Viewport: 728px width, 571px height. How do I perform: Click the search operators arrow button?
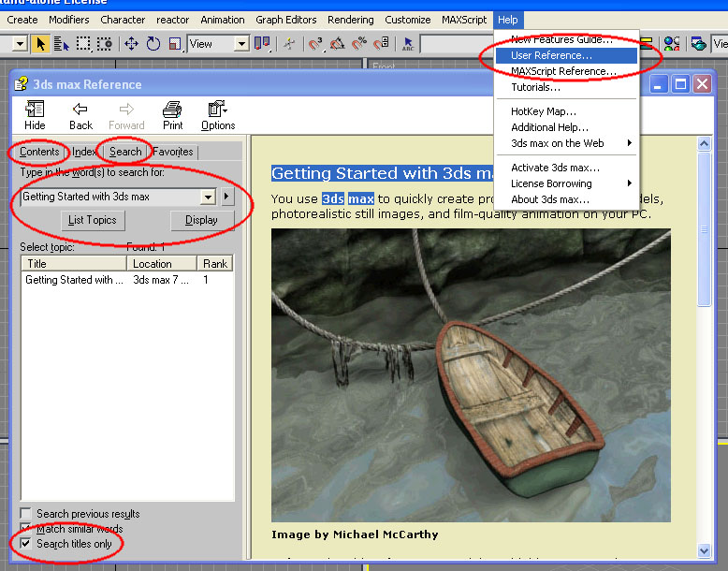tap(226, 197)
